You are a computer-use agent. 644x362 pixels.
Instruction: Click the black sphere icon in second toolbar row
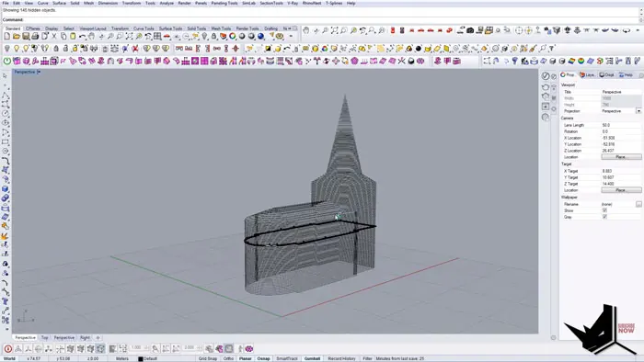[419, 49]
